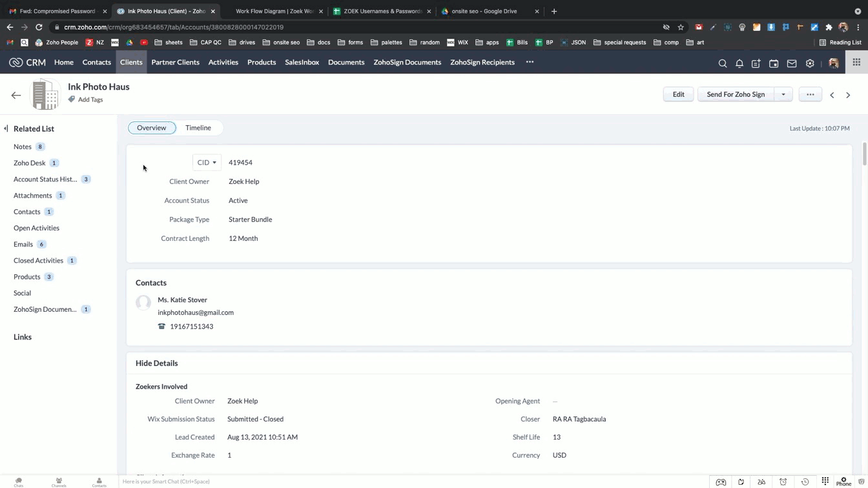
Task: Open Products related list in sidebar
Action: click(27, 277)
